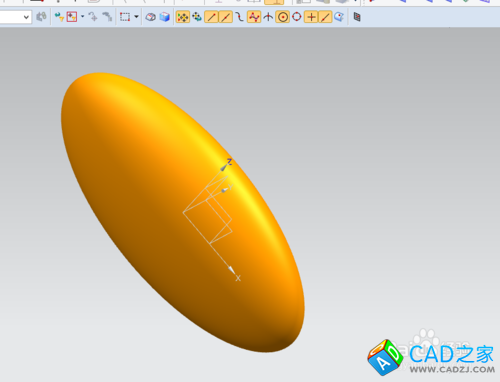Click the clear snap points icon
Screen dimensions: 500x382
[197, 17]
